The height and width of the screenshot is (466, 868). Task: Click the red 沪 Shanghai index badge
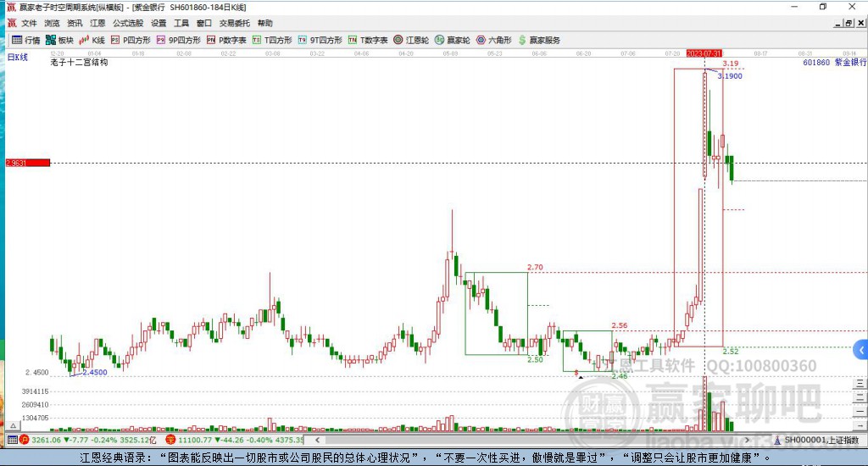(24, 440)
